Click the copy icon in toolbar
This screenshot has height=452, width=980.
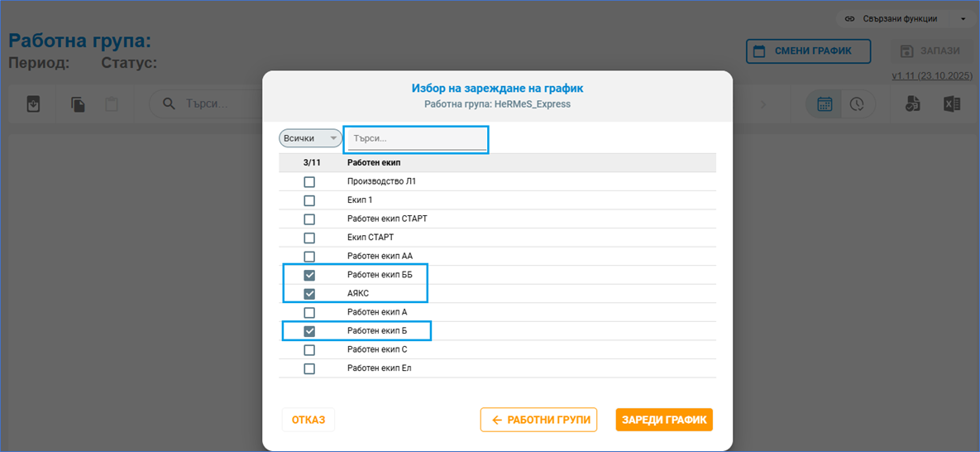(x=78, y=104)
